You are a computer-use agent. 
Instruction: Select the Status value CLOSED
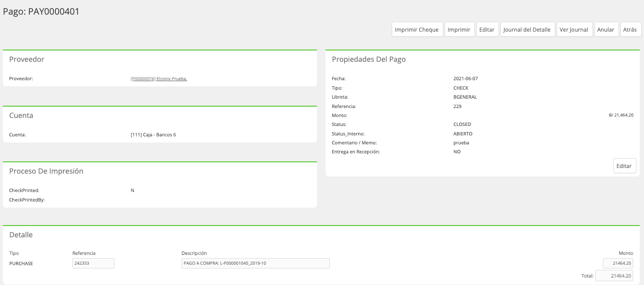pos(462,125)
